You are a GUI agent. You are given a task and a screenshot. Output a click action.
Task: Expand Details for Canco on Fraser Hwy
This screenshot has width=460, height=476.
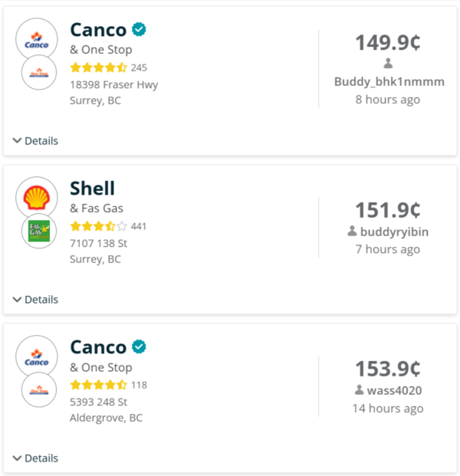point(35,141)
